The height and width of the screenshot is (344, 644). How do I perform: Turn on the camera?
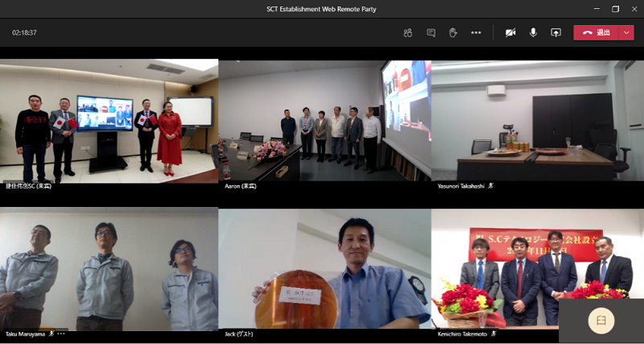[x=510, y=33]
